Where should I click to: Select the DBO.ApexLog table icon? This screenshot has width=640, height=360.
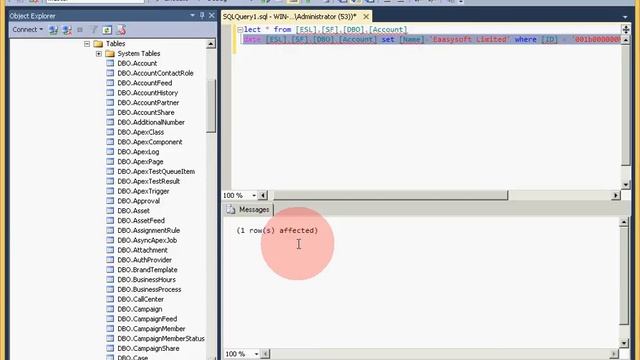point(110,152)
